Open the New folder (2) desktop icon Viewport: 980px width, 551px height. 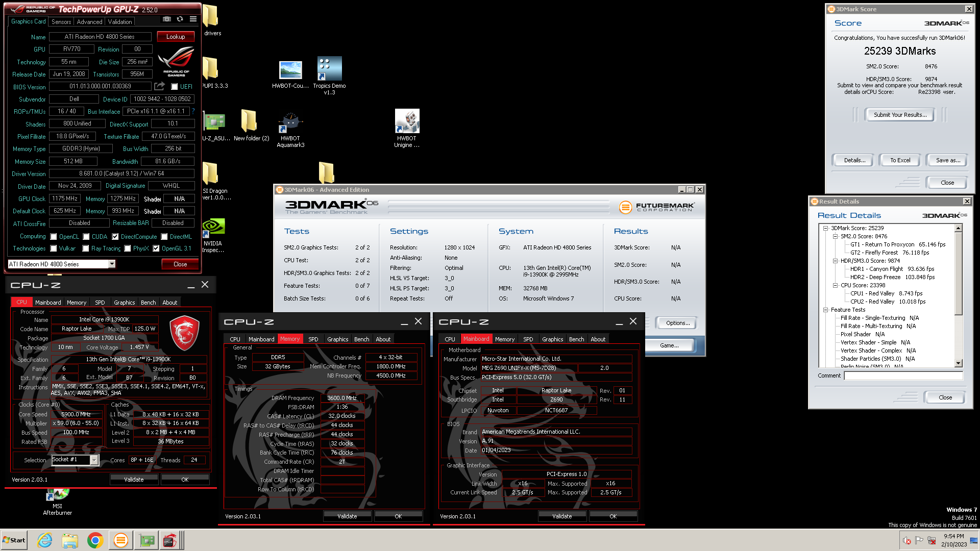point(251,125)
